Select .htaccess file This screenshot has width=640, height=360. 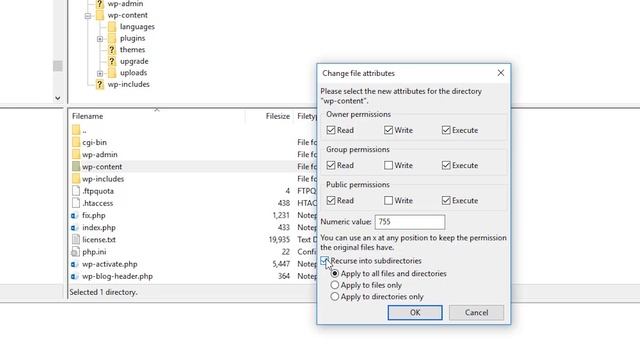click(193, 203)
